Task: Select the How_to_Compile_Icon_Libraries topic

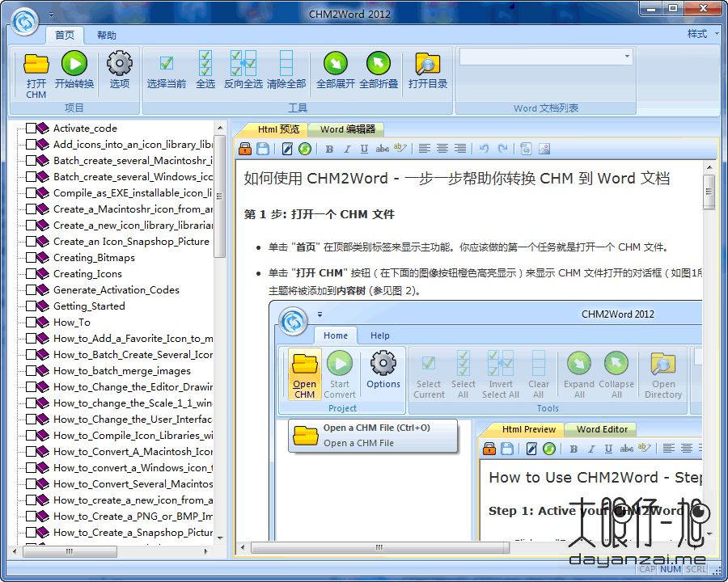Action: pyautogui.click(x=133, y=436)
